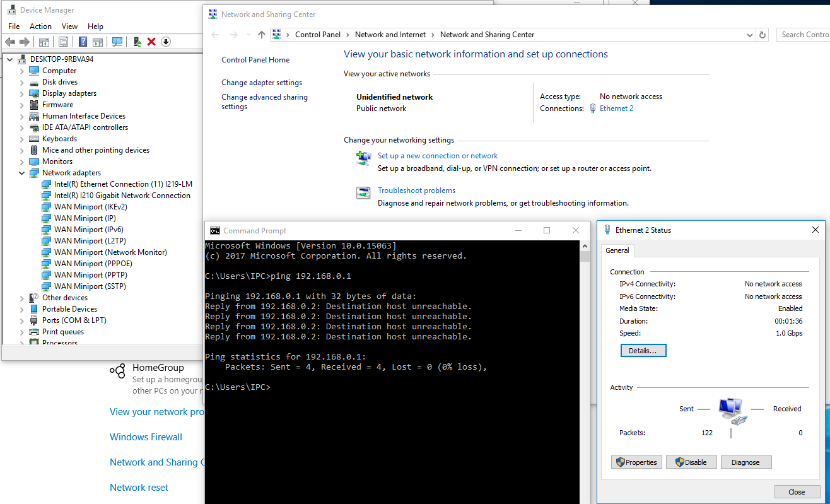Viewport: 830px width, 504px height.
Task: Refresh the Control Panel address bar
Action: tap(763, 35)
